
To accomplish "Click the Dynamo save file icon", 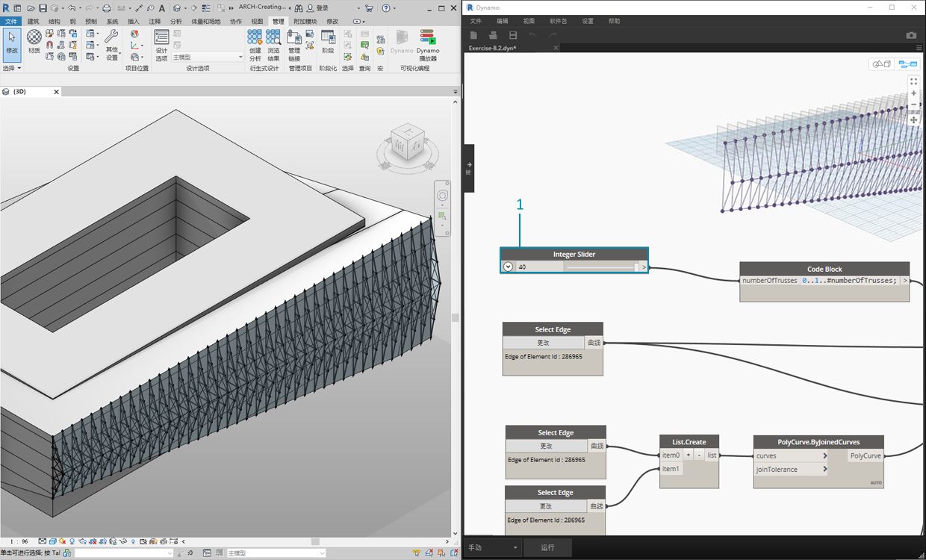I will tap(513, 35).
